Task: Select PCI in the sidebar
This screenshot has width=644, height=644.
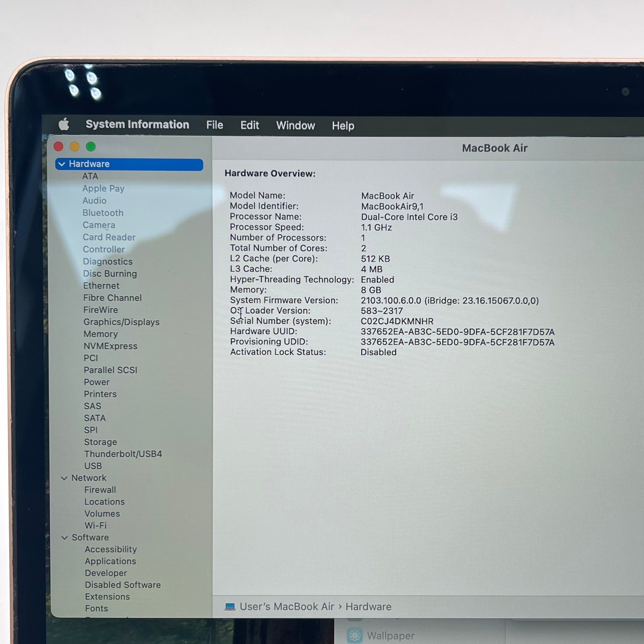Action: point(91,358)
